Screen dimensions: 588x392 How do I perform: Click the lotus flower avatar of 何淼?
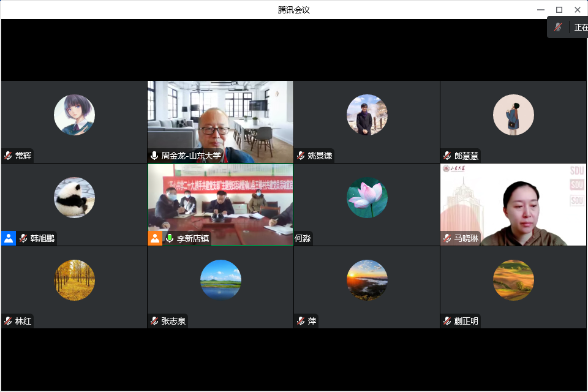tap(367, 197)
